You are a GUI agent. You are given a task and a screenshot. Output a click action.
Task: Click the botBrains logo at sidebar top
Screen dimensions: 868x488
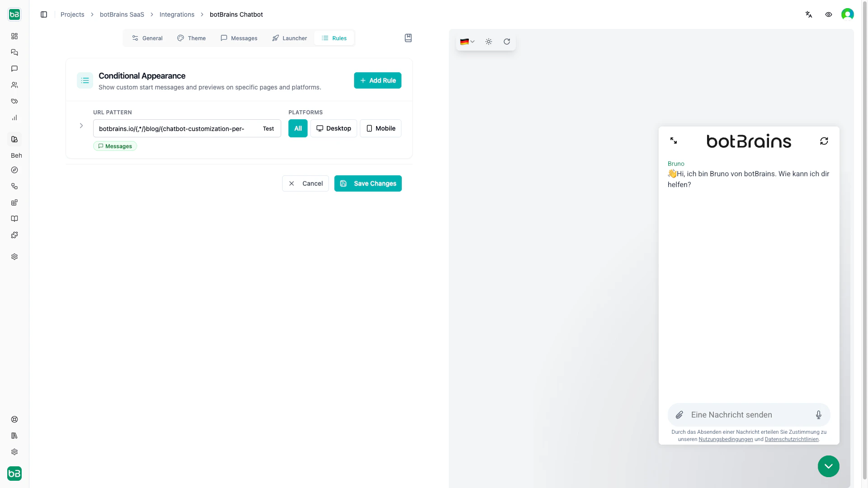coord(14,14)
